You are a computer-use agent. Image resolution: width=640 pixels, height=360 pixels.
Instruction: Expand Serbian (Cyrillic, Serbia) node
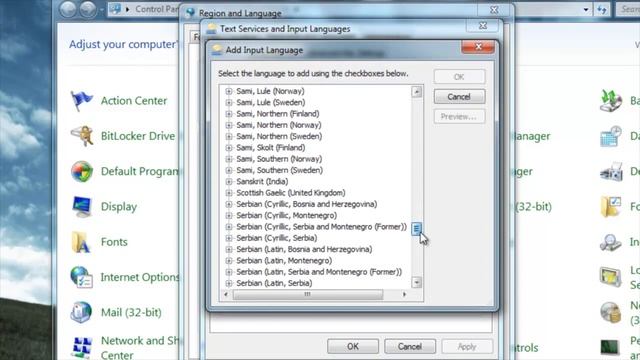pyautogui.click(x=229, y=238)
